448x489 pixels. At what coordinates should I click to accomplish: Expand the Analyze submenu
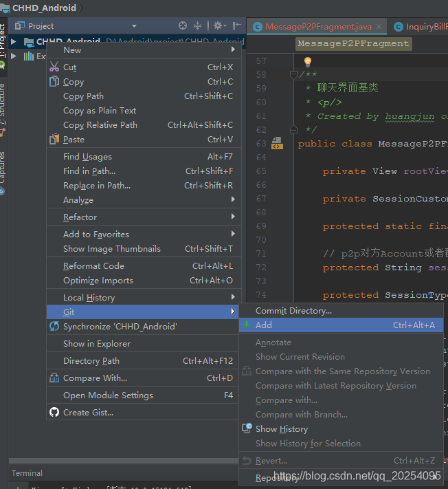144,199
